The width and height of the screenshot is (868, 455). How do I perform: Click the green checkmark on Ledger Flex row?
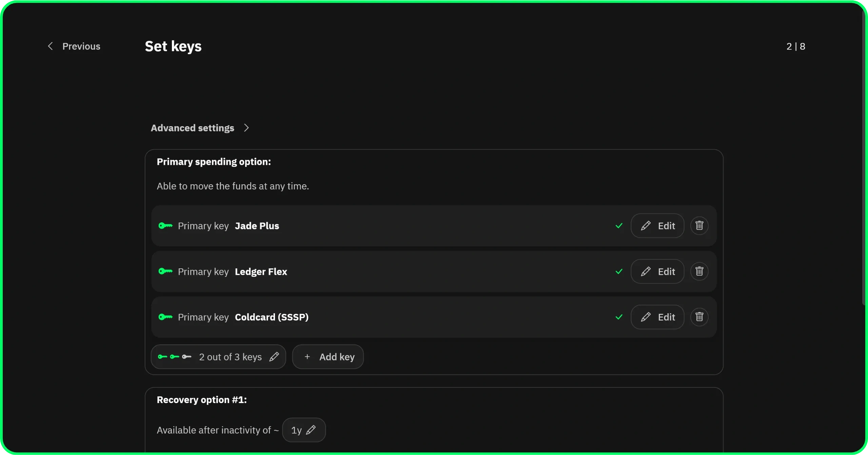[x=619, y=271]
